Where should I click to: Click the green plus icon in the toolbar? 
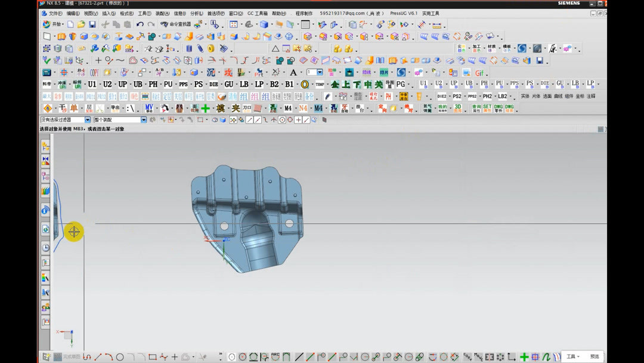coord(206,108)
